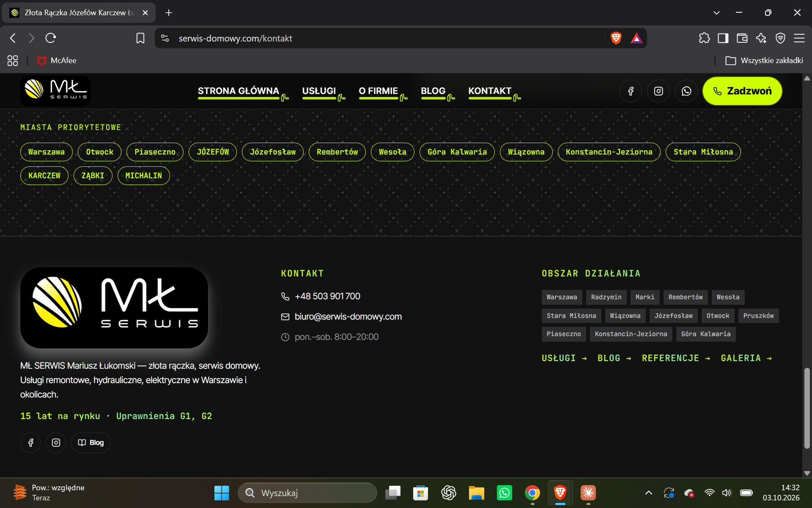
Task: Open the USŁUGI navigation item
Action: coord(319,91)
